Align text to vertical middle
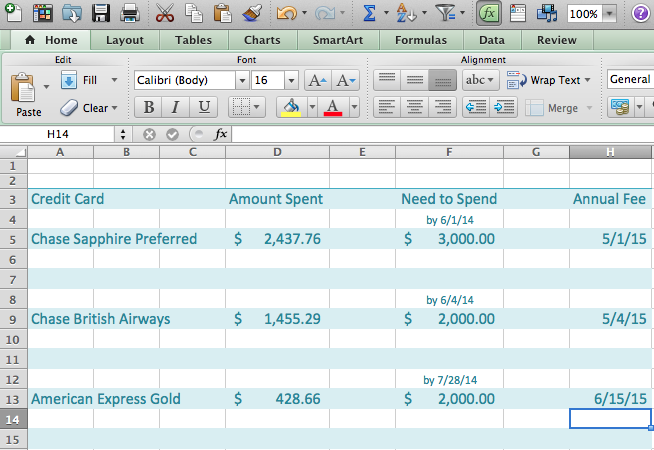Viewport: 654px width, 450px height. click(x=415, y=80)
